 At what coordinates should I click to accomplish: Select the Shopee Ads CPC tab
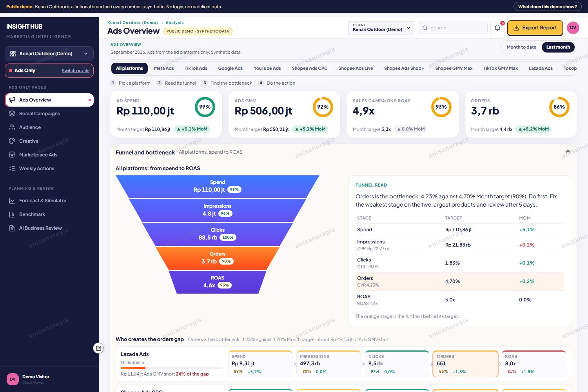(310, 68)
